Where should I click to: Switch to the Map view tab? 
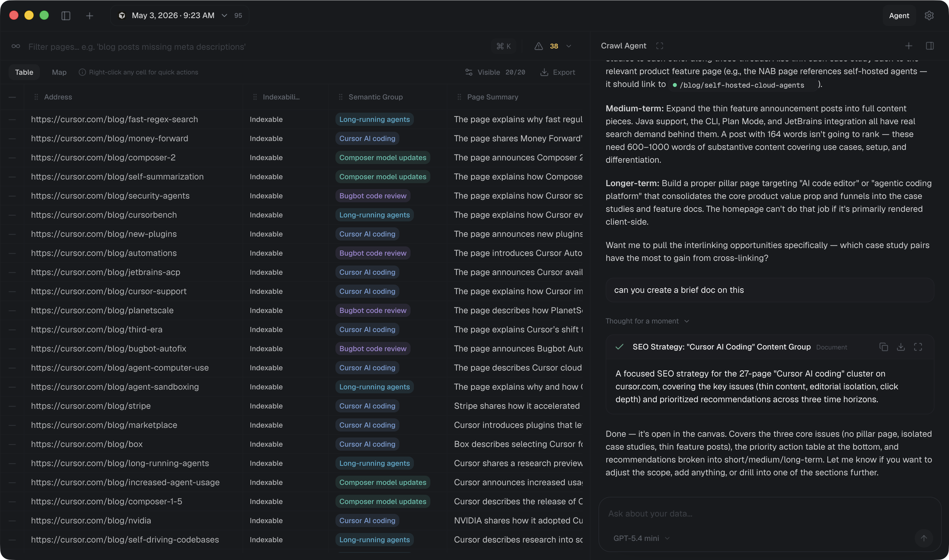pyautogui.click(x=59, y=72)
